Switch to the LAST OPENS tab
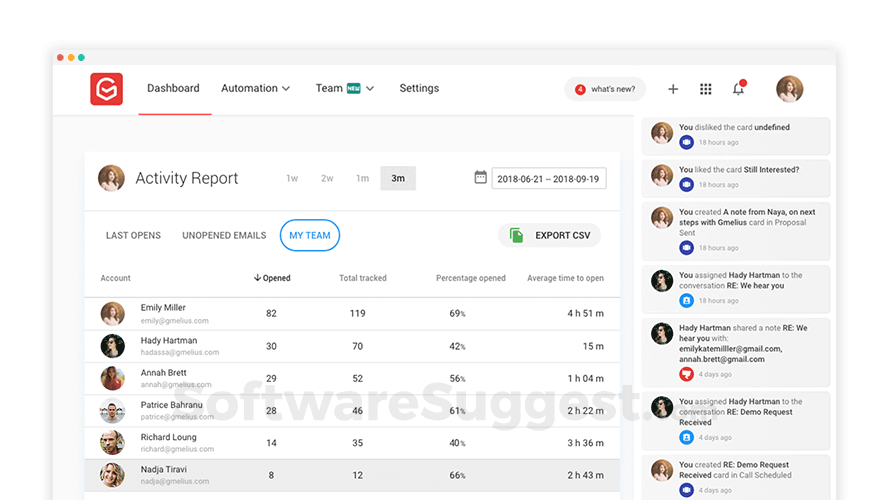This screenshot has width=890, height=500. click(133, 235)
